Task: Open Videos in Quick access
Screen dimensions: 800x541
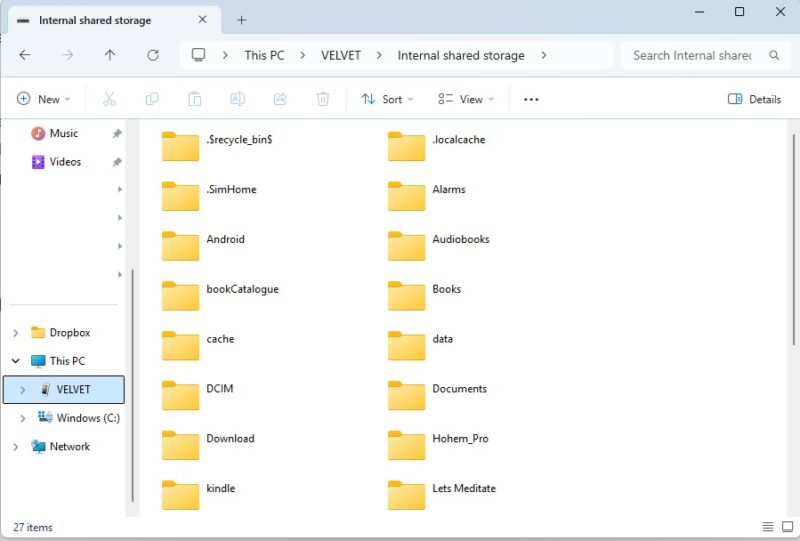Action: [65, 162]
